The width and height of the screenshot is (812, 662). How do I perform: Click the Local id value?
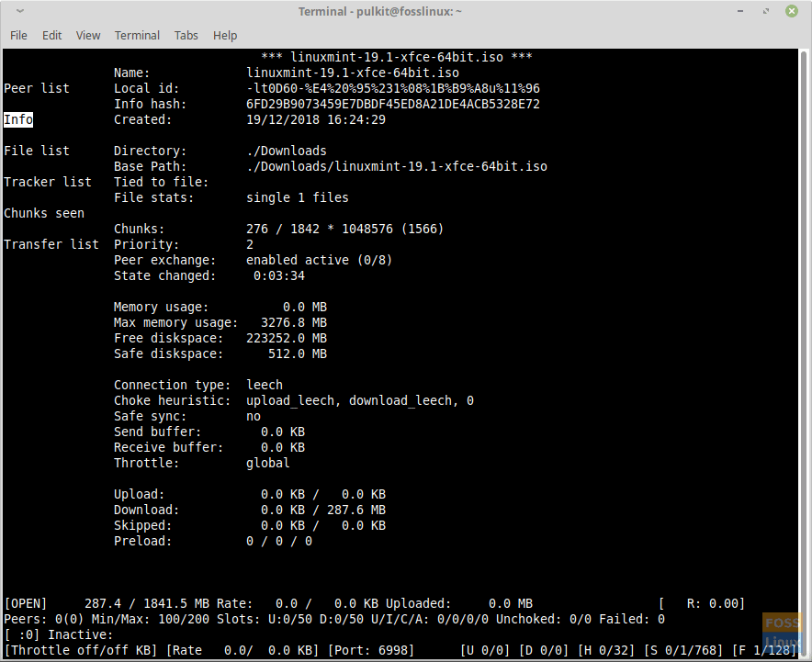393,88
